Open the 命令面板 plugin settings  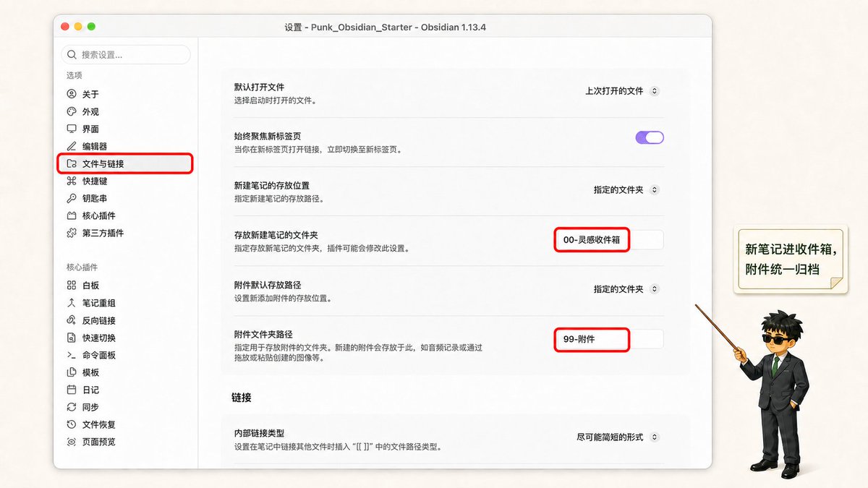coord(126,355)
